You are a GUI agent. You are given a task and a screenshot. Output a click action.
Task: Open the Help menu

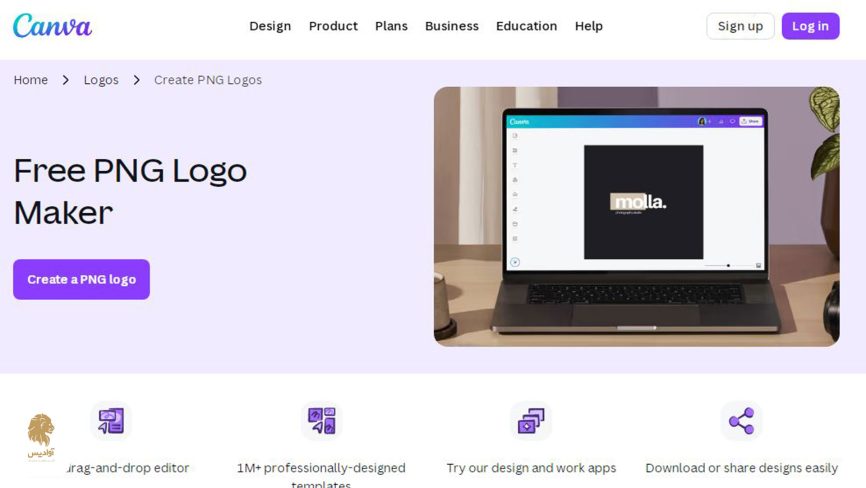click(x=589, y=26)
